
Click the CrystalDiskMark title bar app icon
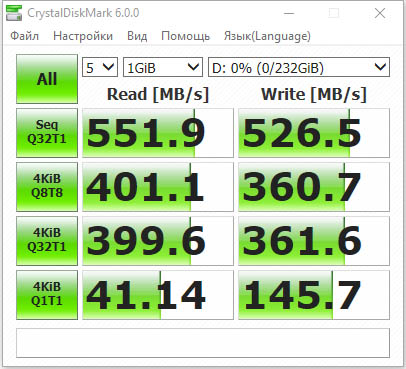pyautogui.click(x=14, y=13)
